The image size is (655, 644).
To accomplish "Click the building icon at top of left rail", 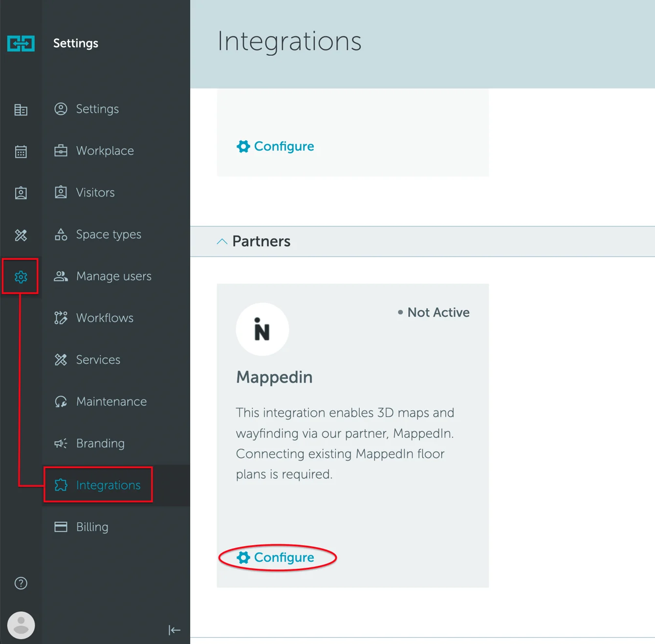I will (21, 109).
